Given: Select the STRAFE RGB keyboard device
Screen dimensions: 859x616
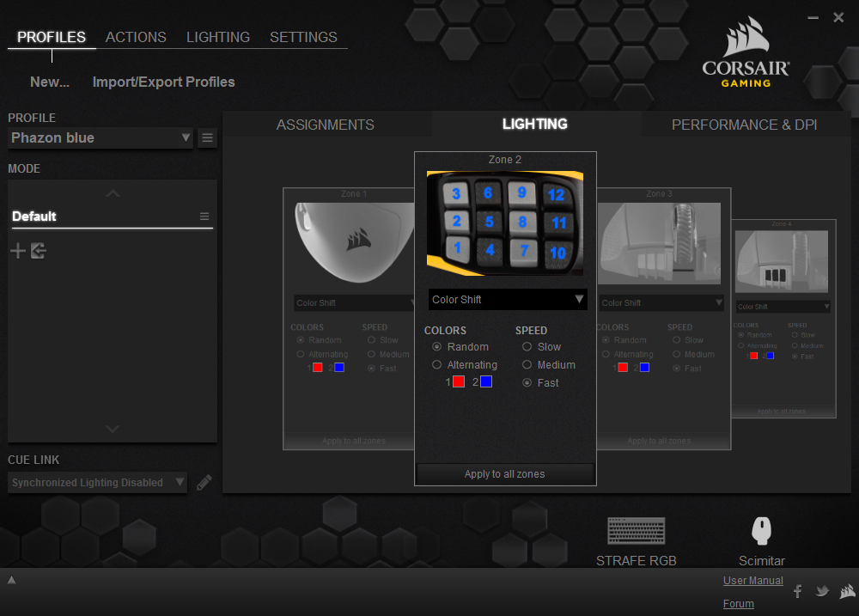Looking at the screenshot, I should [x=636, y=541].
